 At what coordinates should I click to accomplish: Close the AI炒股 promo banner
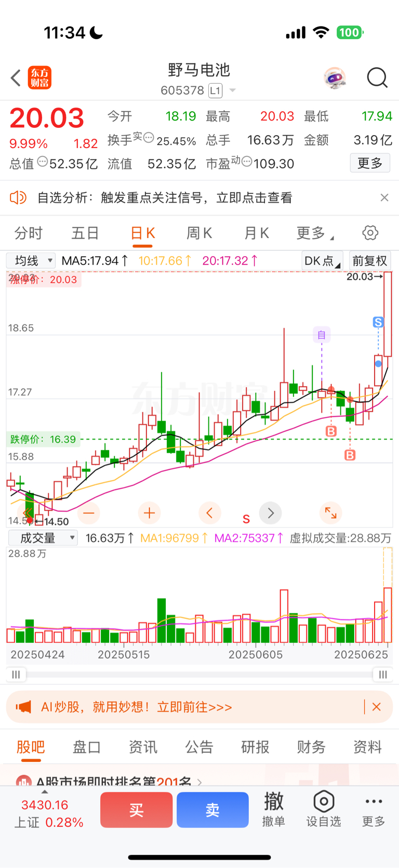coord(377,707)
